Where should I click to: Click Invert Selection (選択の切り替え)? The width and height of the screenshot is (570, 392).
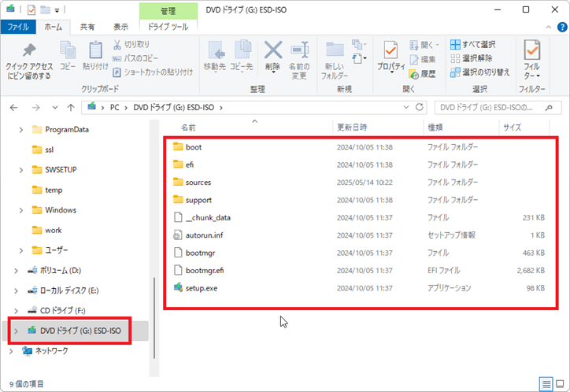pos(479,72)
